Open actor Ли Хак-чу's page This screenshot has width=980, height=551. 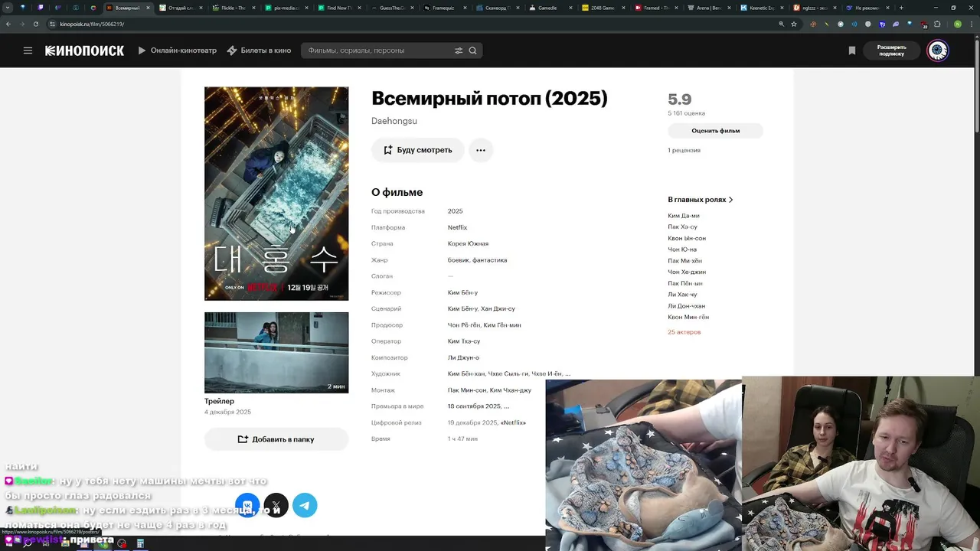tap(682, 295)
